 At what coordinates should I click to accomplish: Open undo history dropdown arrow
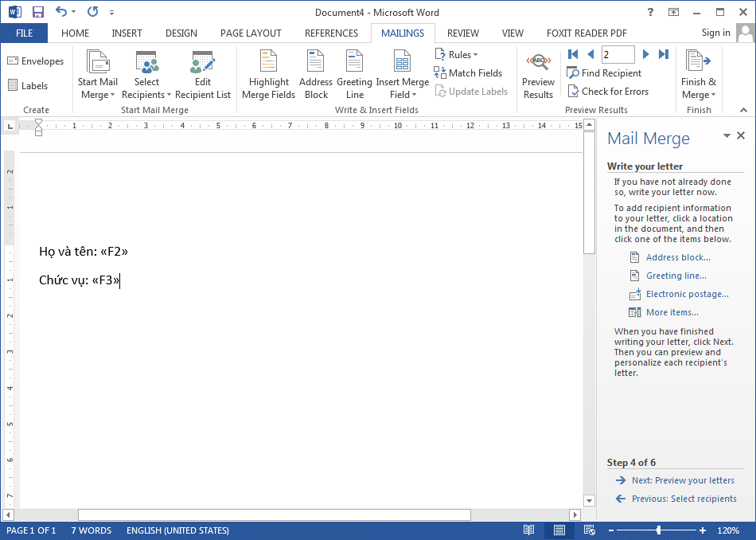tap(74, 12)
